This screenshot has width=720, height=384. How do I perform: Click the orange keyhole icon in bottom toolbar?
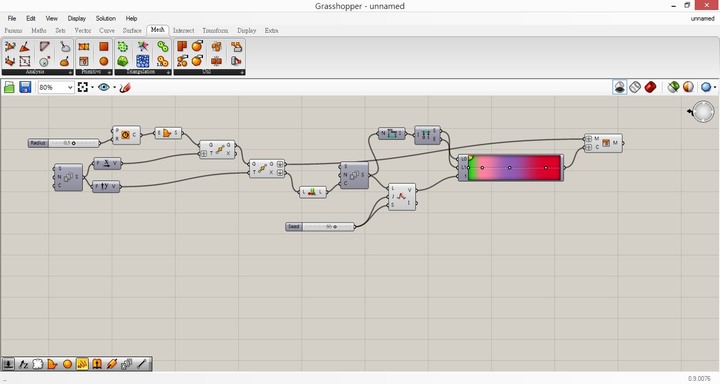click(97, 364)
